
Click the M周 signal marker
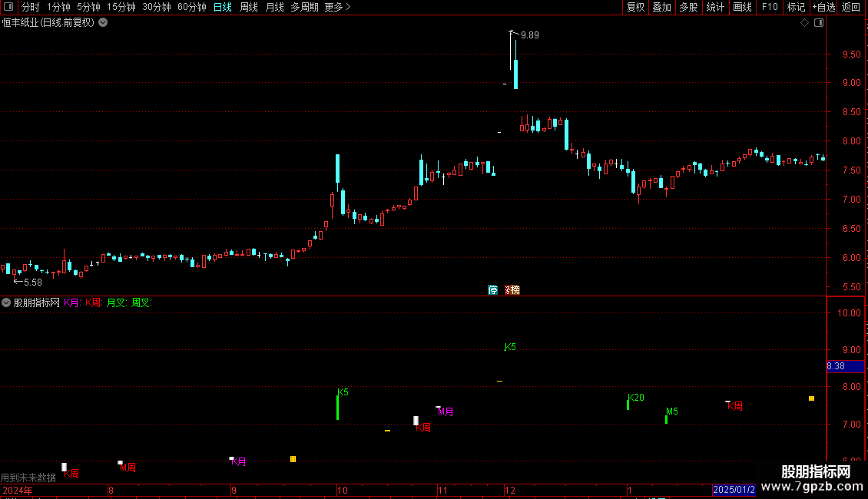coord(128,468)
